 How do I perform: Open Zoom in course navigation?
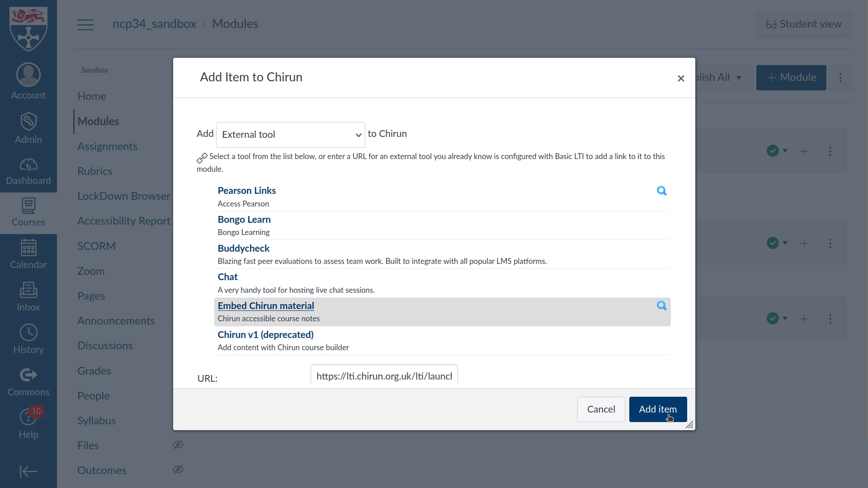(x=91, y=271)
